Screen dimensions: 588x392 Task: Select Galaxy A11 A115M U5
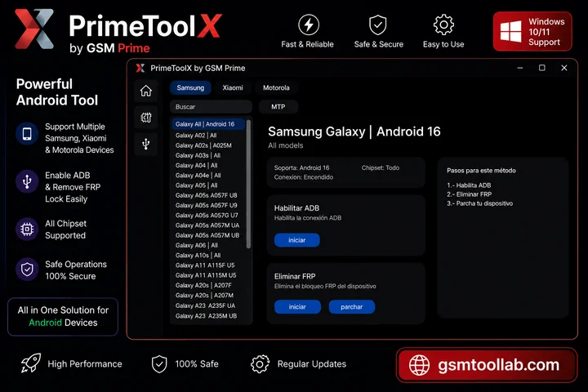pyautogui.click(x=208, y=275)
